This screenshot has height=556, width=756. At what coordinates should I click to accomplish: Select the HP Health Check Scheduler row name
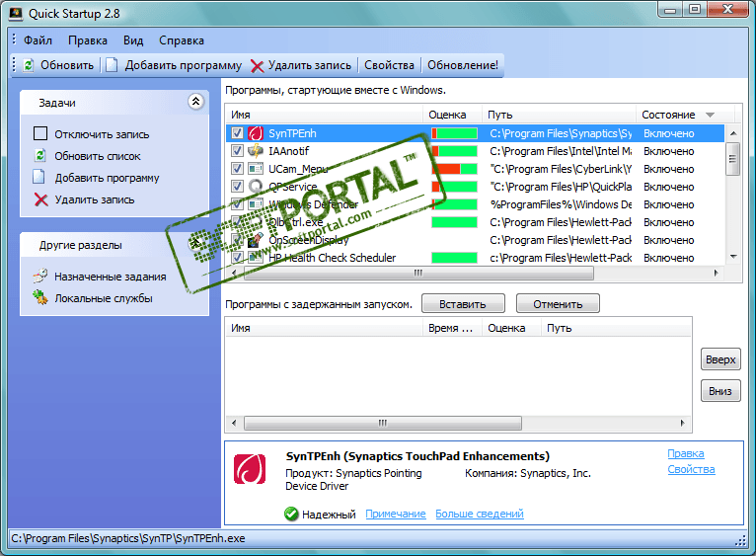click(333, 258)
